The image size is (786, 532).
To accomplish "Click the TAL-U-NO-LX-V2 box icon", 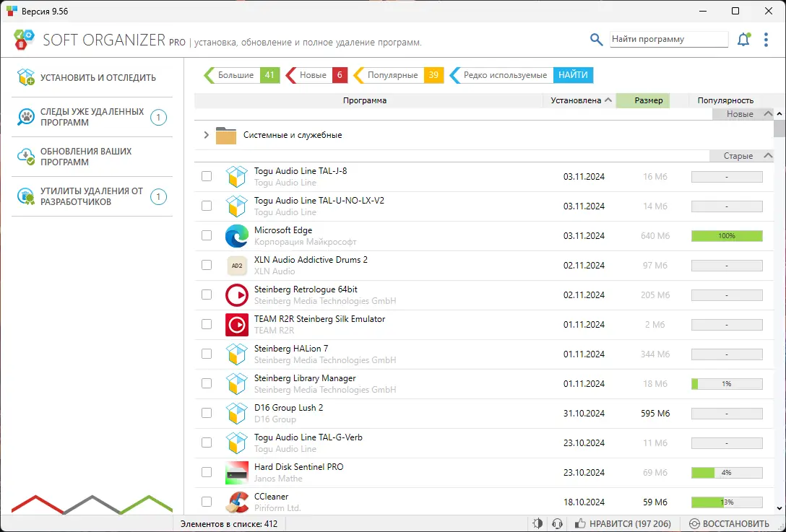I will pos(237,206).
